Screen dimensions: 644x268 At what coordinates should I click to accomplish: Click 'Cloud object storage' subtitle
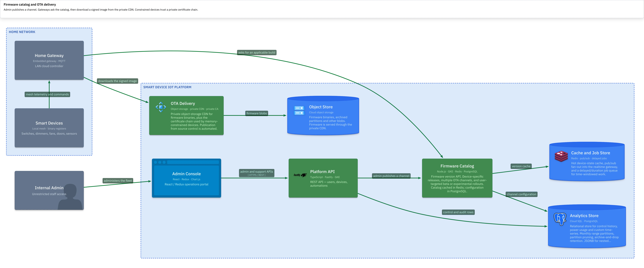321,112
